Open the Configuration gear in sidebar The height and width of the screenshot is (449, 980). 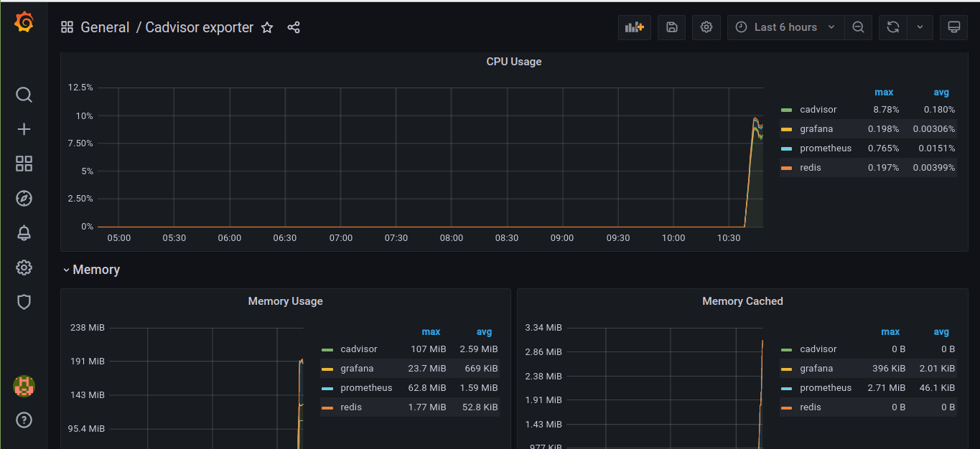coord(24,268)
